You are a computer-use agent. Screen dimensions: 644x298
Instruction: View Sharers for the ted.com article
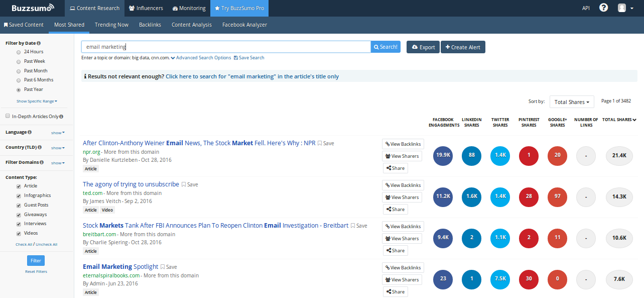click(402, 197)
